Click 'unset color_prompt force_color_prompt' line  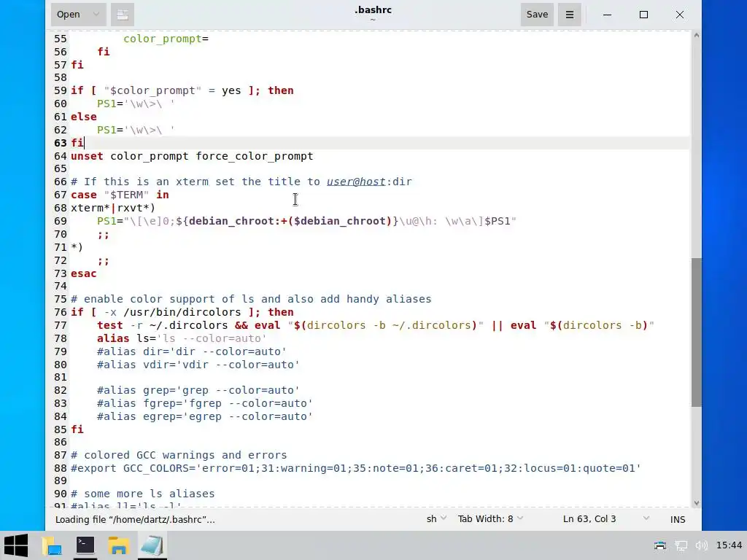192,156
